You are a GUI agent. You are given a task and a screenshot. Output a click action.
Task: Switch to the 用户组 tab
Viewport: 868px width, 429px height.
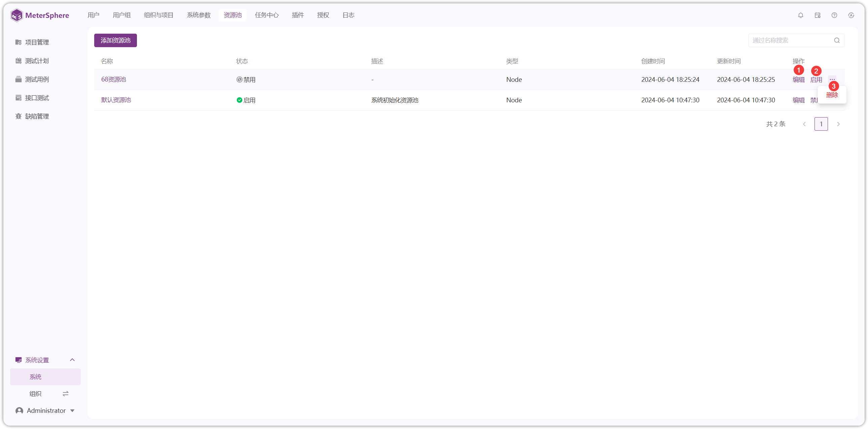[x=122, y=15]
